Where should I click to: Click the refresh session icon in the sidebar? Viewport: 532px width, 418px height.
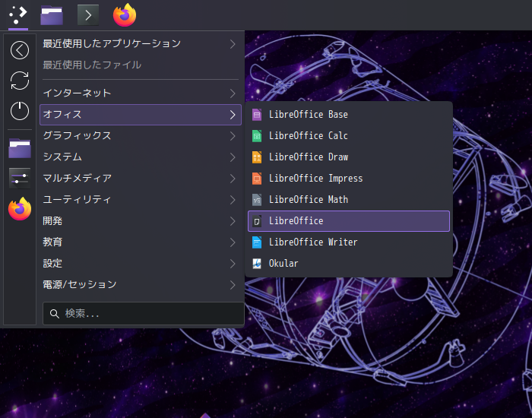[x=20, y=81]
